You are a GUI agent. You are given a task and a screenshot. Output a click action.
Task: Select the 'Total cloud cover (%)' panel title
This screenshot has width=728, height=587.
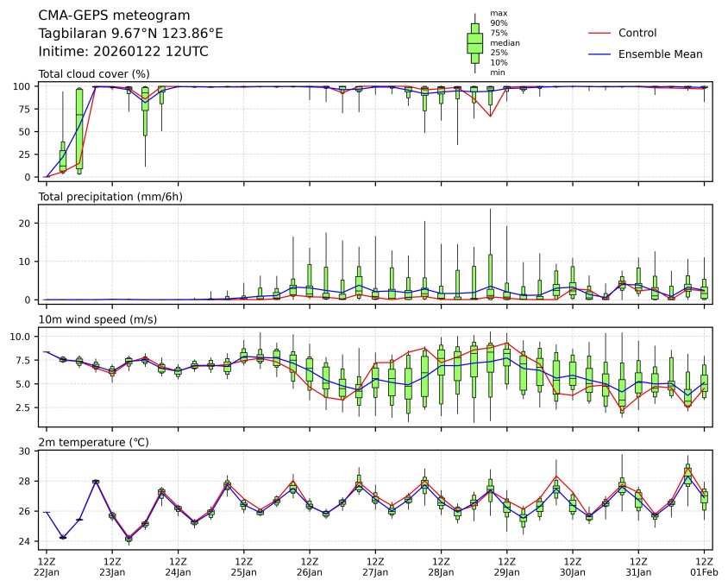coord(94,73)
